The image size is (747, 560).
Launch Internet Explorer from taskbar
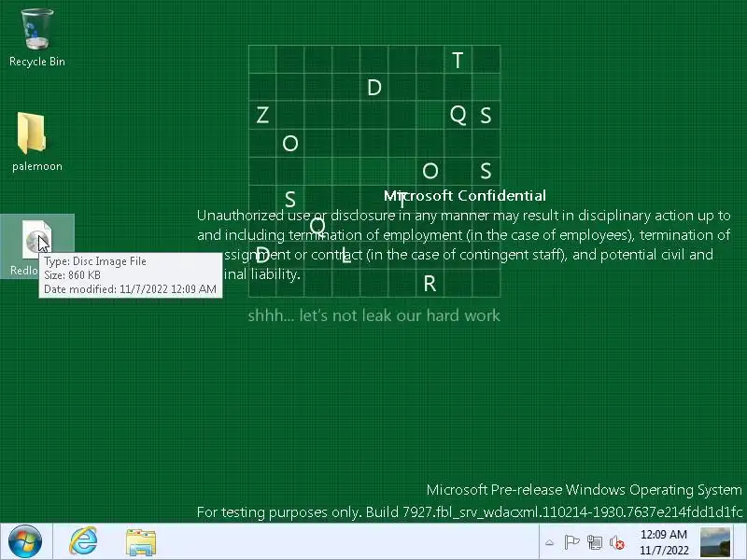tap(83, 541)
